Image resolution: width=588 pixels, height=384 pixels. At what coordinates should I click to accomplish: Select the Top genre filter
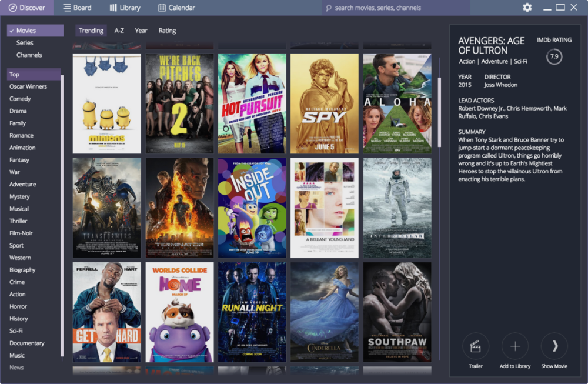click(x=34, y=74)
